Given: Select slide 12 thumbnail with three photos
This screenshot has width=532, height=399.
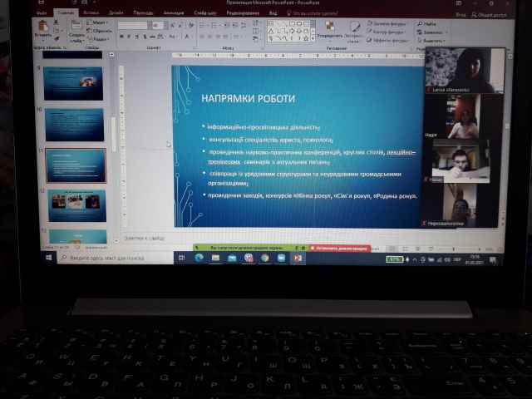Looking at the screenshot, I should 76,205.
